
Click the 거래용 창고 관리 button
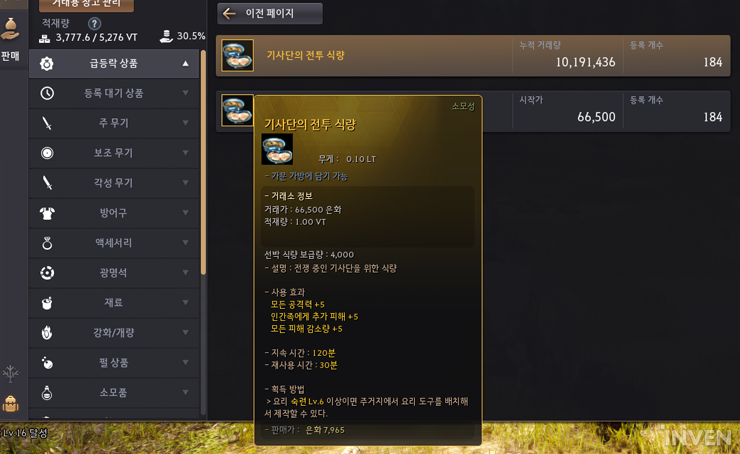(x=86, y=5)
